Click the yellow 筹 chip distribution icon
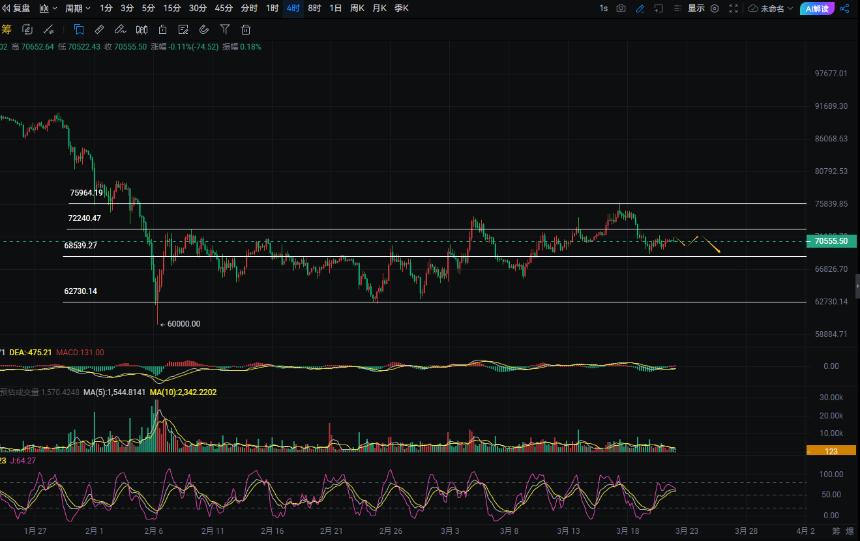This screenshot has width=860, height=541. coord(6,30)
